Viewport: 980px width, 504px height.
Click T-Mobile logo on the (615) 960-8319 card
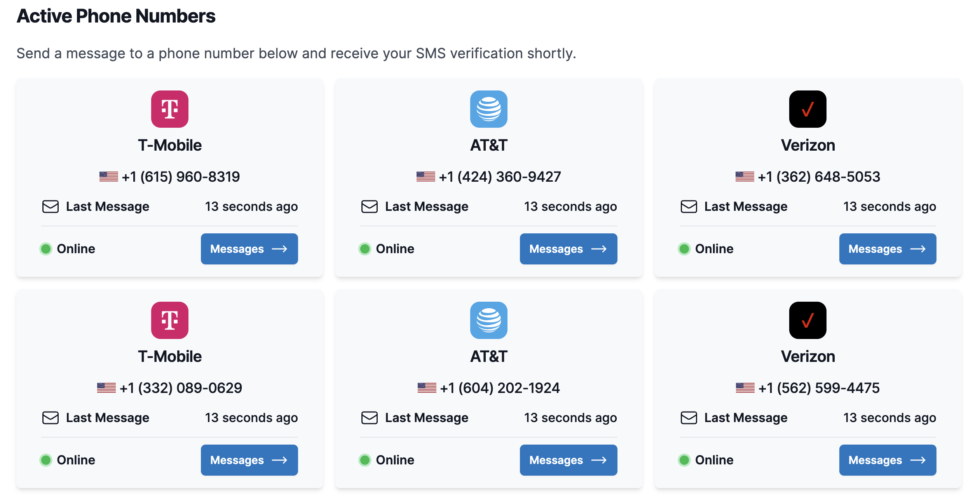(x=170, y=109)
